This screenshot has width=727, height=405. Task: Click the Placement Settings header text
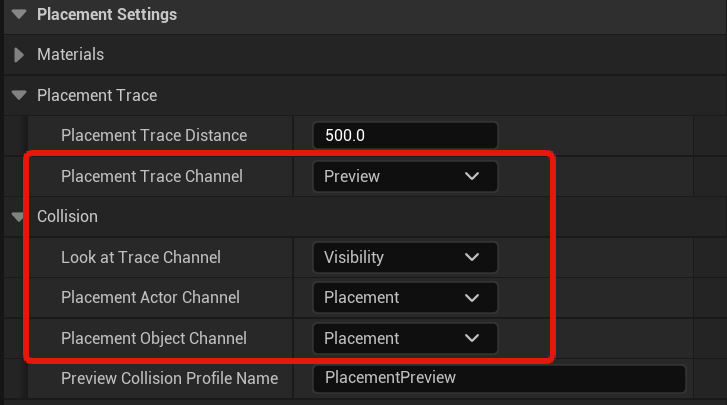pyautogui.click(x=107, y=14)
